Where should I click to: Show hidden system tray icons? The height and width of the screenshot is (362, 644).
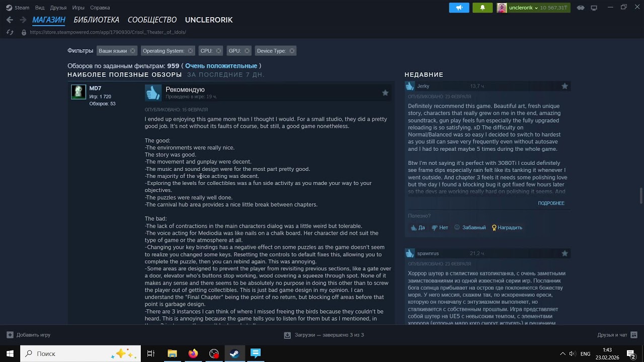(562, 353)
